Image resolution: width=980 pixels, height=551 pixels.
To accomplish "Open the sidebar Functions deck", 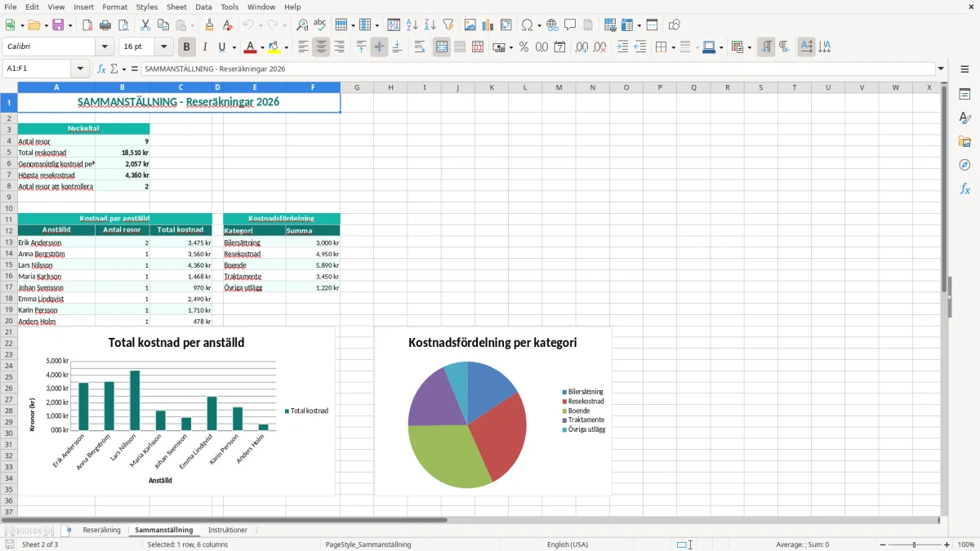I will (x=965, y=189).
